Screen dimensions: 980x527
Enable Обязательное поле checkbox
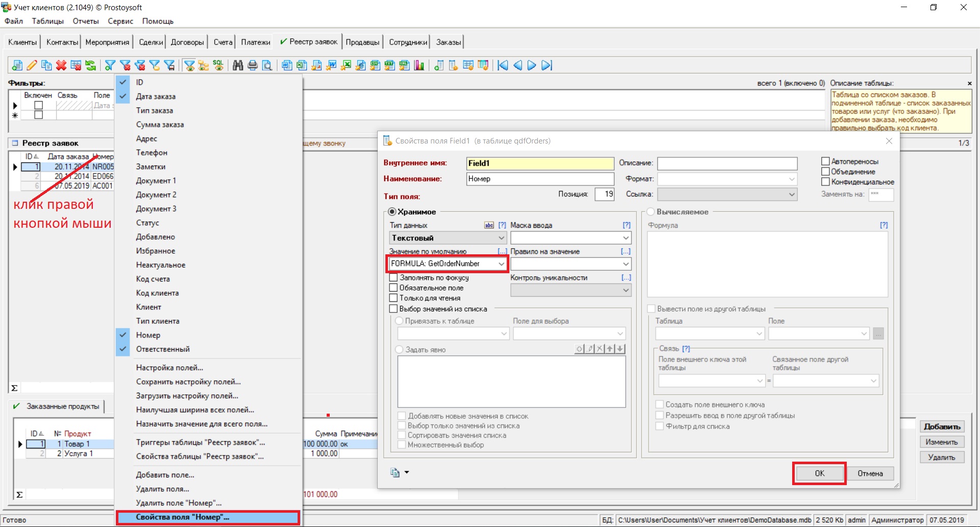[x=394, y=288]
